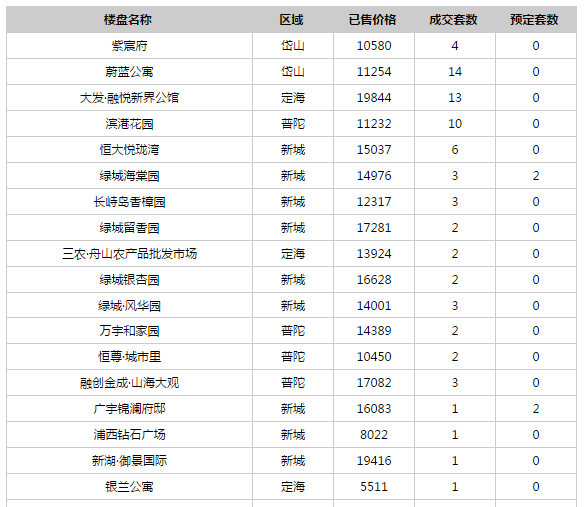Click the 银兰公寓 row name

tap(129, 487)
